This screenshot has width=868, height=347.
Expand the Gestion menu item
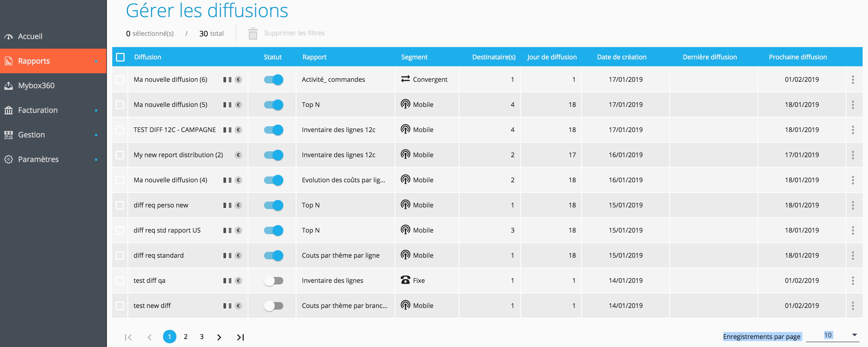click(53, 135)
